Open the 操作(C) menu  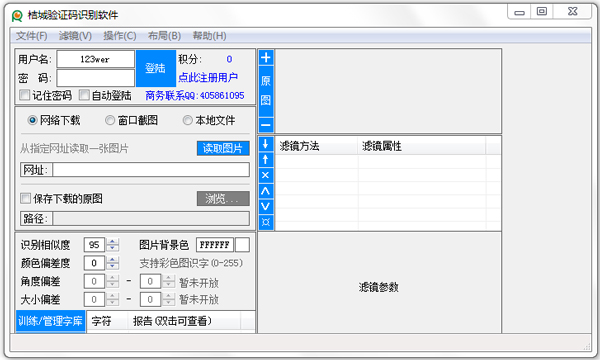(x=120, y=36)
